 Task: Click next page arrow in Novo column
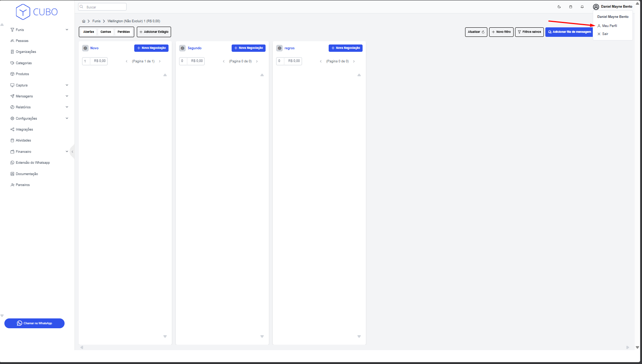click(x=160, y=61)
